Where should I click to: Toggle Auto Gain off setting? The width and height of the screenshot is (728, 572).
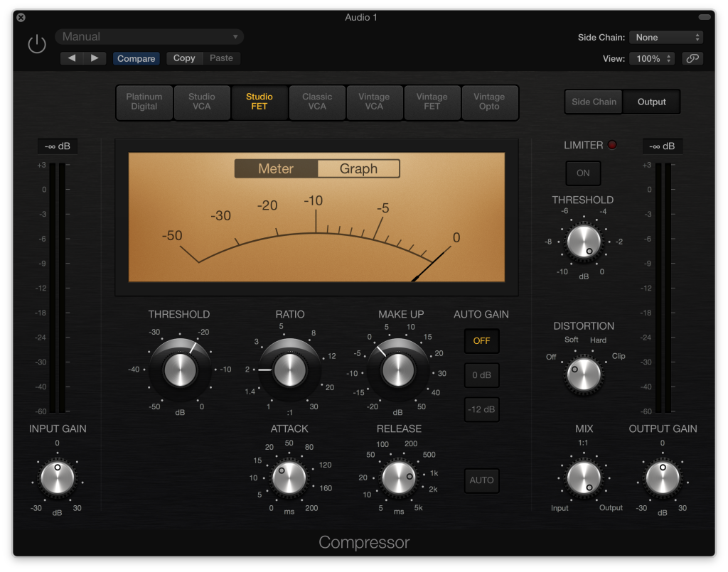[481, 341]
